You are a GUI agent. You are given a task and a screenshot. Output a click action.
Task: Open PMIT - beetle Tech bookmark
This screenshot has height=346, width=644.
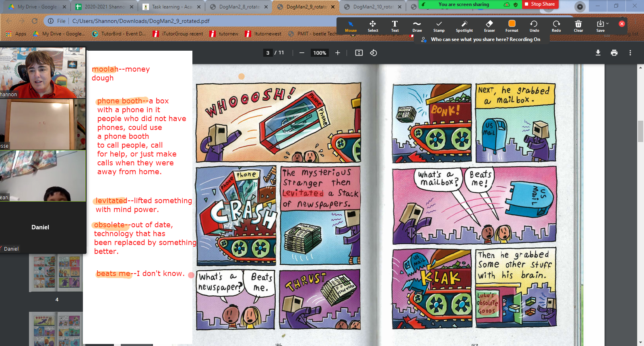tap(316, 34)
